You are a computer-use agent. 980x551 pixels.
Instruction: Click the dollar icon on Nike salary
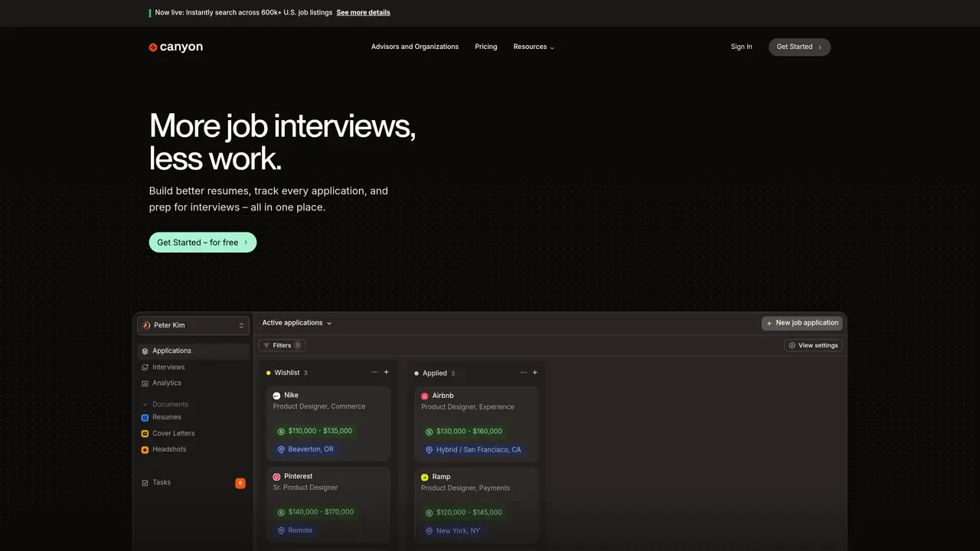point(281,432)
